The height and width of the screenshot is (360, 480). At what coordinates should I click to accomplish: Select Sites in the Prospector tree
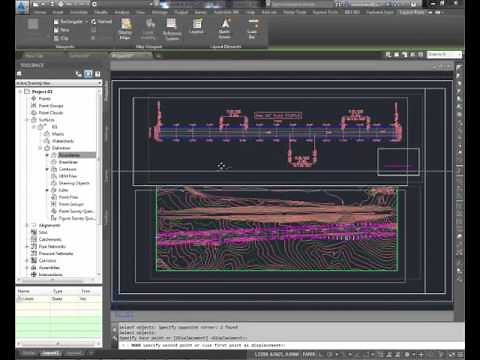tap(43, 232)
